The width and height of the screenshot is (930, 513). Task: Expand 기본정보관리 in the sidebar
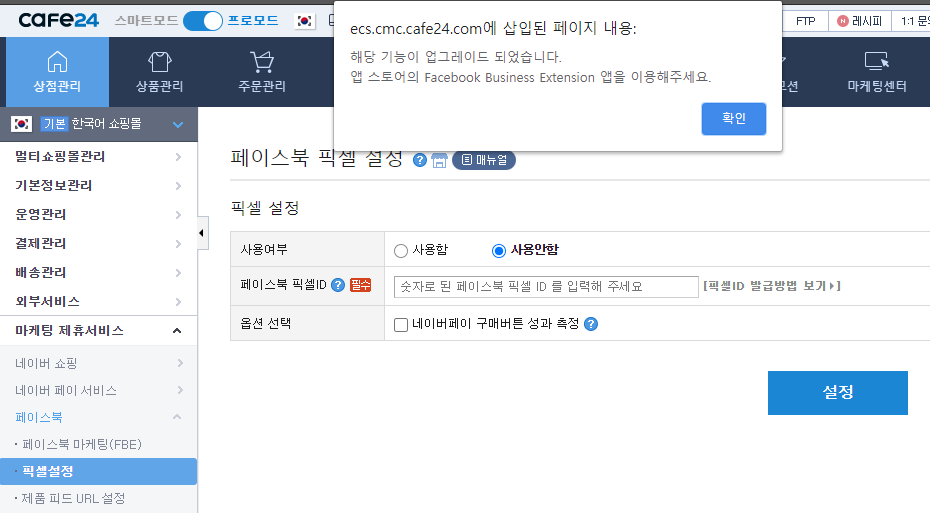click(x=98, y=186)
